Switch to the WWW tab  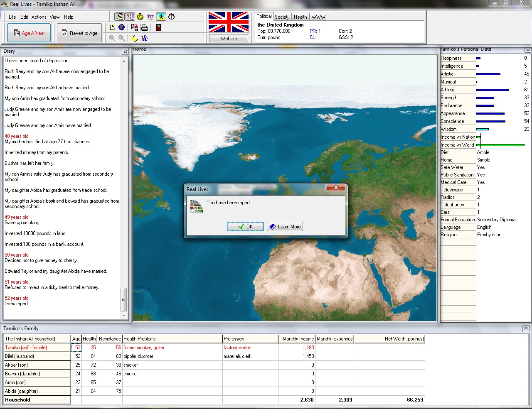point(318,17)
